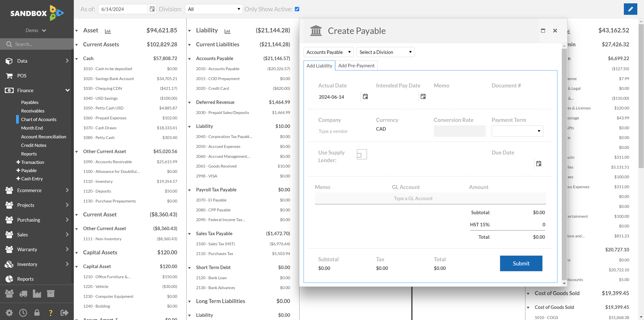Click the people icon in the bottom sidebar toolbar
This screenshot has width=644, height=320.
(10, 293)
